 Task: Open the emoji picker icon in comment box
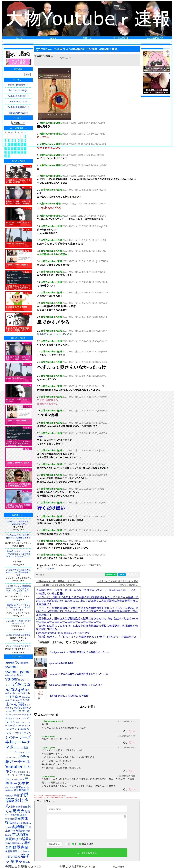click(x=125, y=816)
